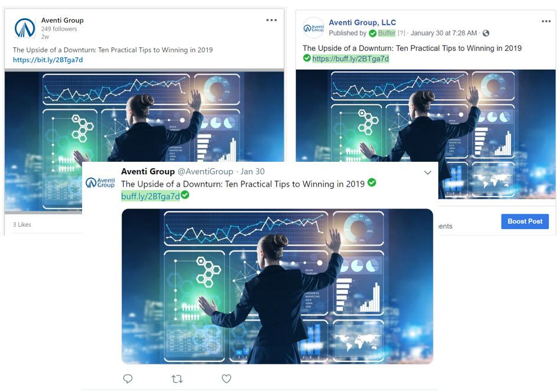Click the green checkmark beside Buffer

click(x=373, y=33)
